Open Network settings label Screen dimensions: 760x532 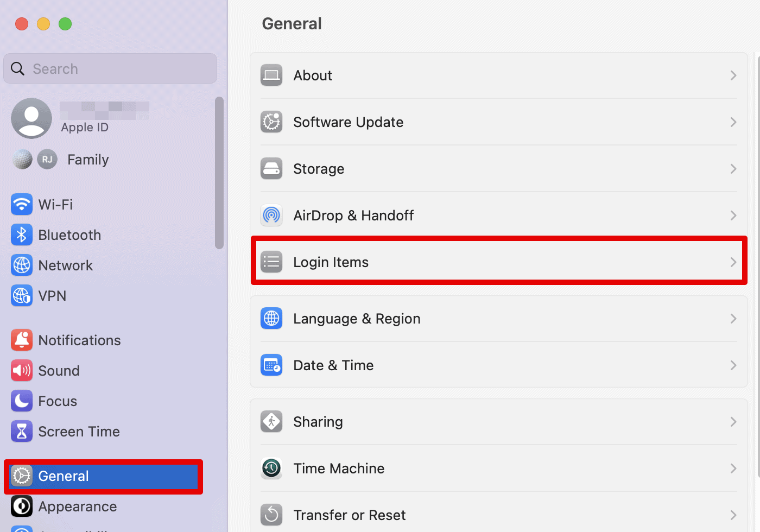[x=66, y=265]
